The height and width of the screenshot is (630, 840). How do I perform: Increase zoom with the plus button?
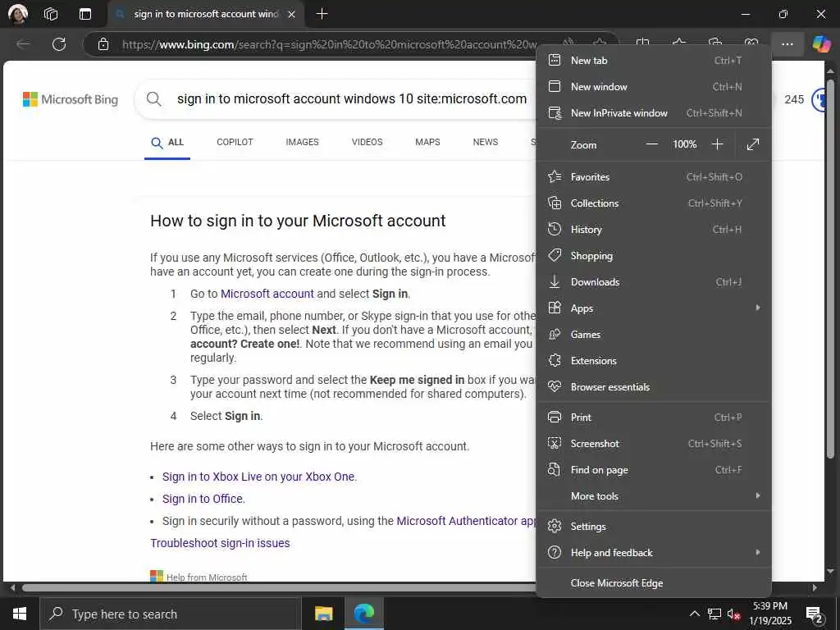pos(717,144)
